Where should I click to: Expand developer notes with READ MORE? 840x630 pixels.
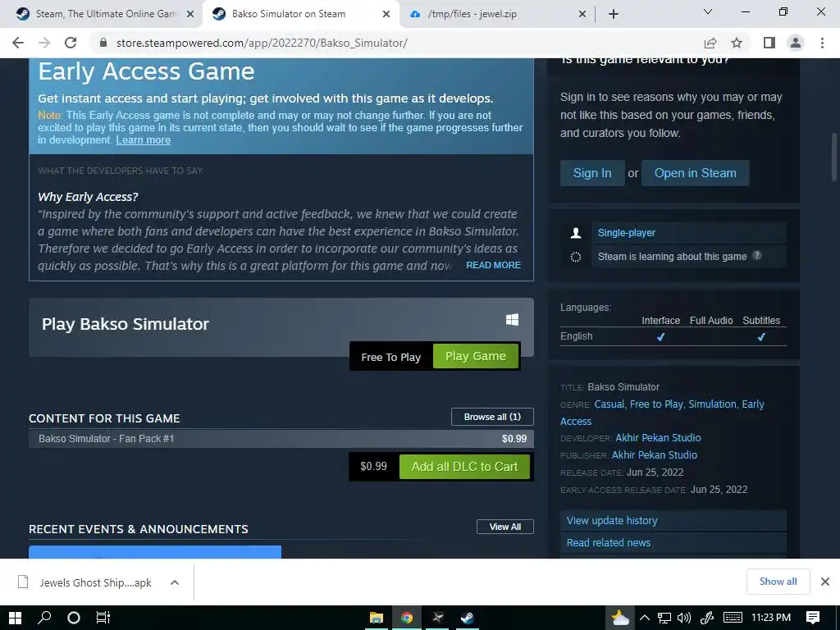pos(493,265)
